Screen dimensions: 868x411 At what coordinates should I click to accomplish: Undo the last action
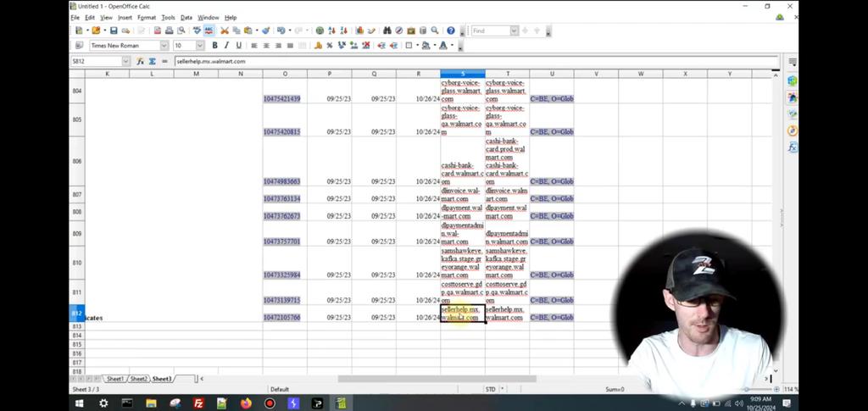[x=281, y=31]
